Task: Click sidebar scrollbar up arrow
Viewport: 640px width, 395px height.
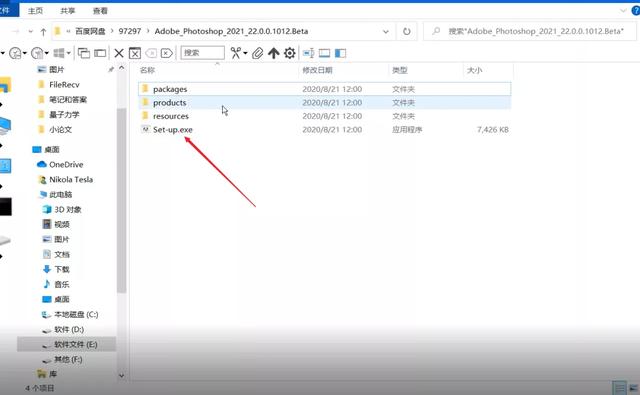Action: [x=122, y=68]
